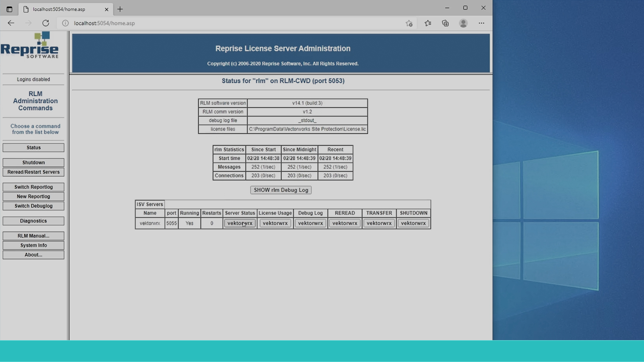644x362 pixels.
Task: Open tab actions menu icon
Action: (x=9, y=9)
